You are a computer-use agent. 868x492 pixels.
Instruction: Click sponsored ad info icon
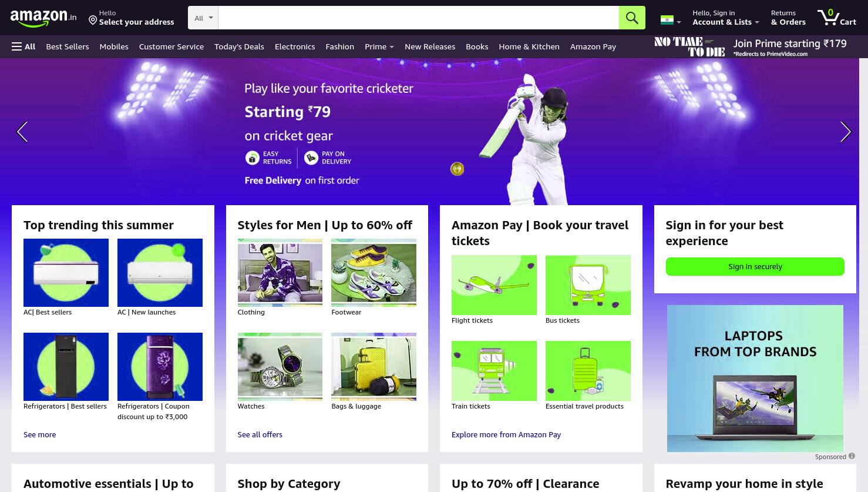852,456
